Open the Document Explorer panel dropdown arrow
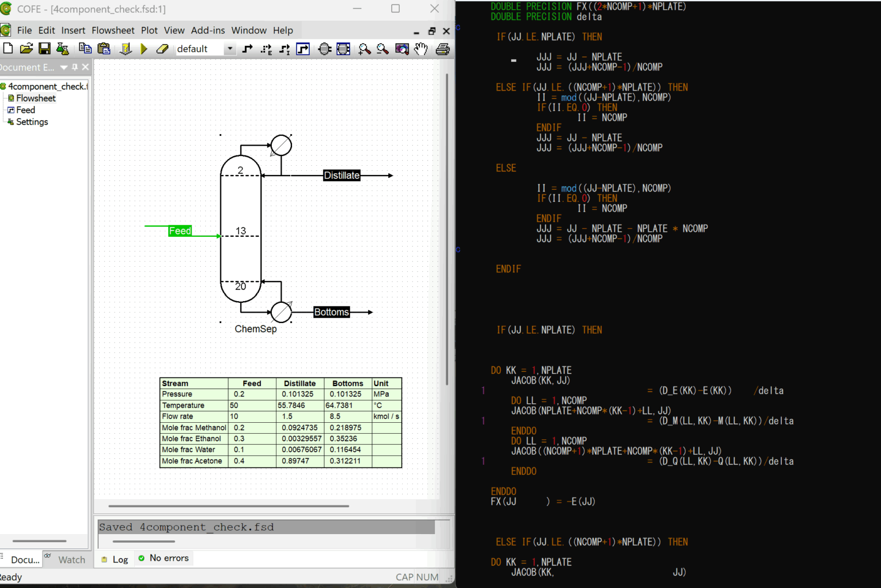The height and width of the screenshot is (588, 881). click(x=64, y=67)
